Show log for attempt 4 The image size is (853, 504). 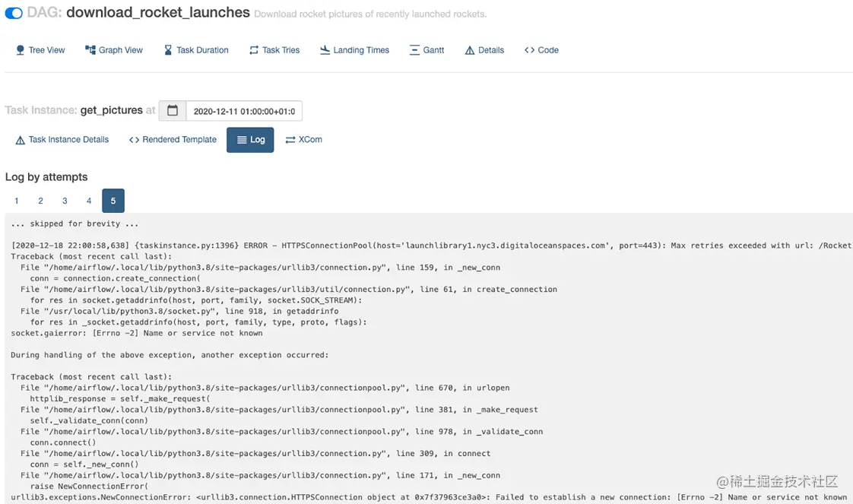click(x=89, y=201)
